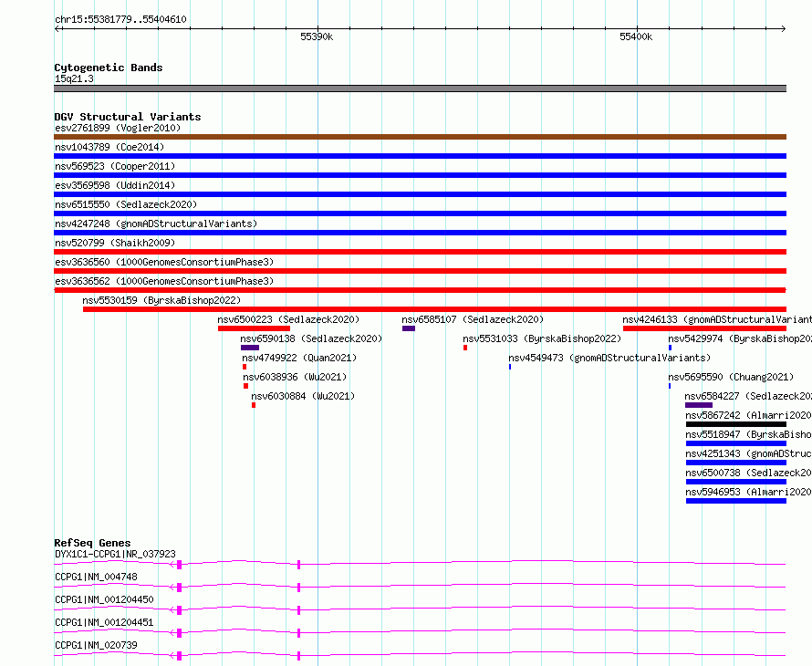The image size is (812, 666).
Task: Open nsv4247248 (gnomADStructuralVariants) label
Action: click(156, 224)
